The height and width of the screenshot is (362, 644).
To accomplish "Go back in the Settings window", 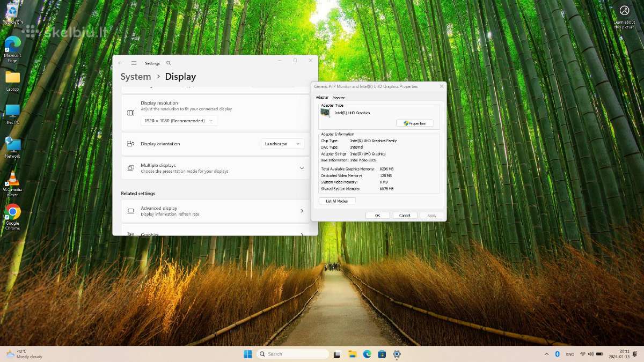I will 120,63.
